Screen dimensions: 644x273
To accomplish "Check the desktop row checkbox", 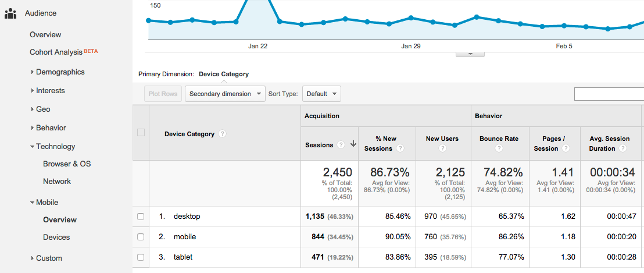I will tap(140, 217).
